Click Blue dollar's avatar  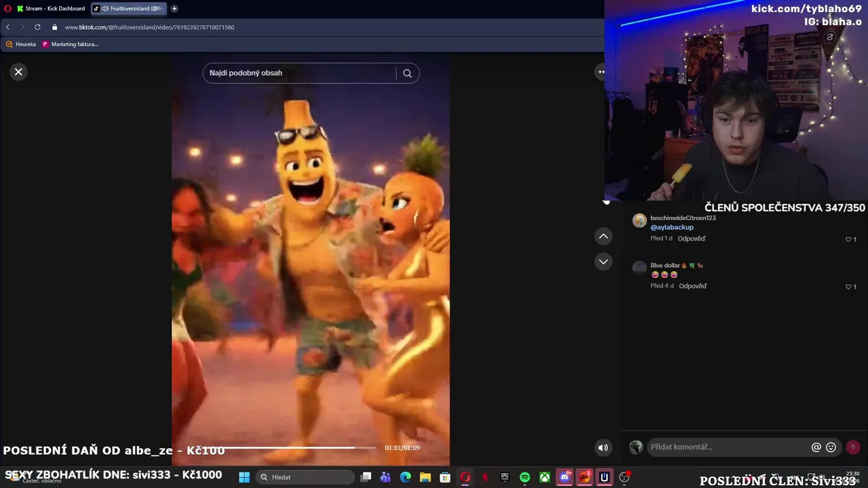click(x=639, y=268)
